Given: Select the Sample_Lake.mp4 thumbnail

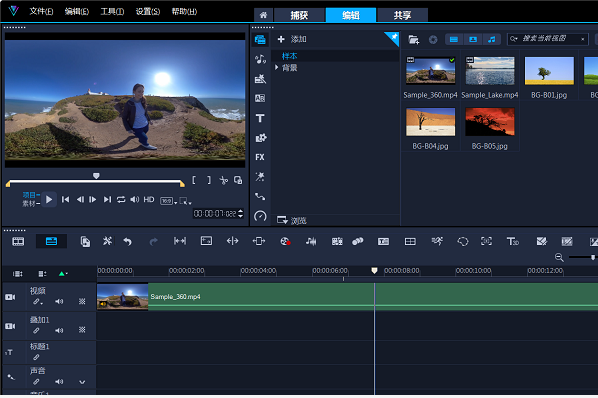Looking at the screenshot, I should [x=490, y=71].
